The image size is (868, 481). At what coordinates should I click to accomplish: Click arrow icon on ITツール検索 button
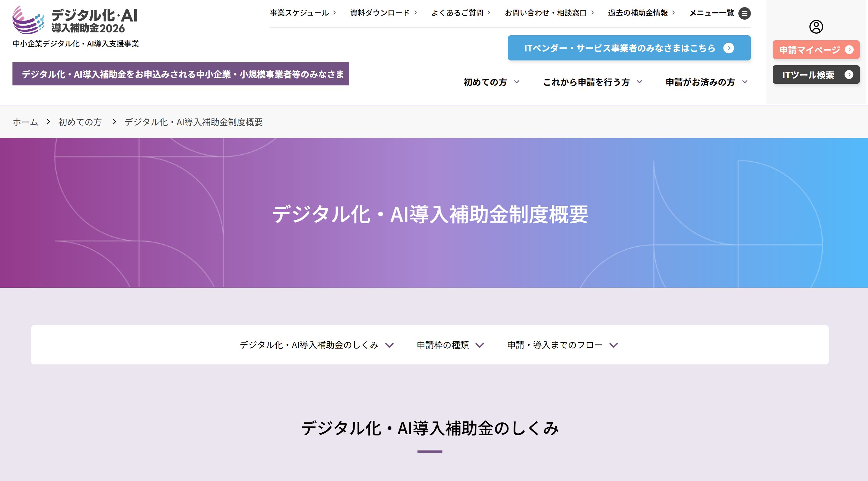coord(849,75)
